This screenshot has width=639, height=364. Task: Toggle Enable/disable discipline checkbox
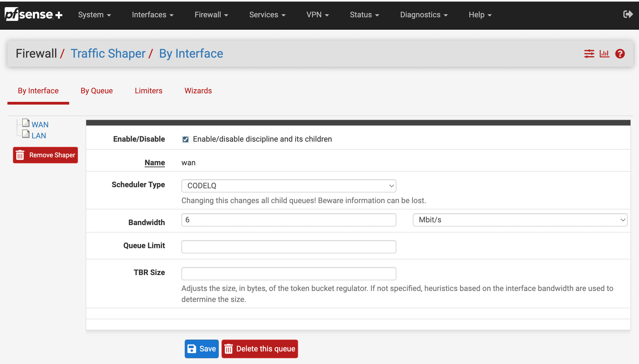(186, 139)
